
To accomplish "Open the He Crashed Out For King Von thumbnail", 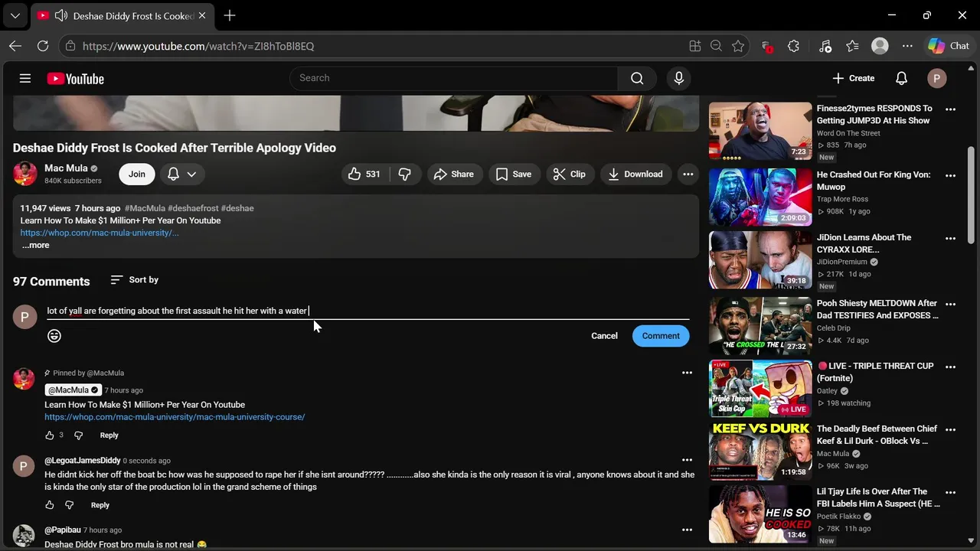I will (760, 197).
